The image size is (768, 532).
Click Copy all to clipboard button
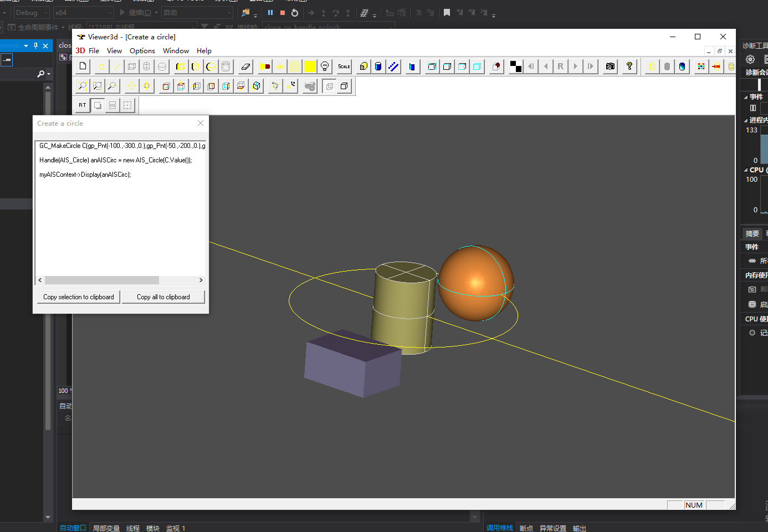pos(163,297)
